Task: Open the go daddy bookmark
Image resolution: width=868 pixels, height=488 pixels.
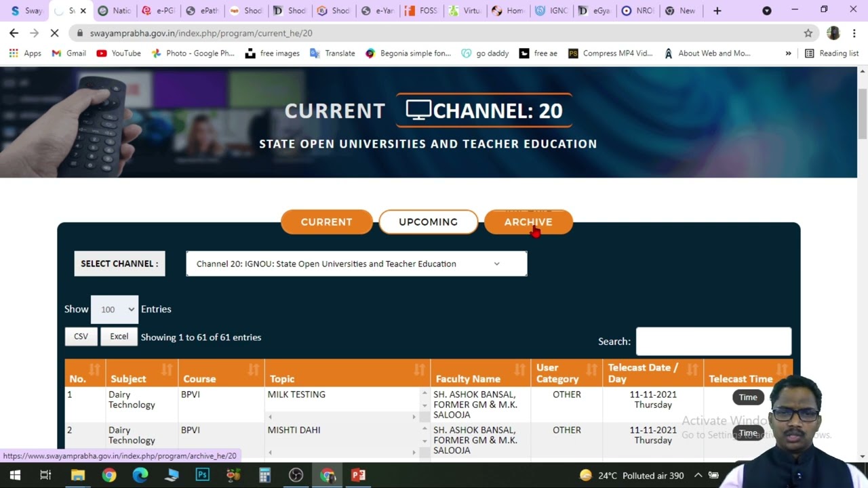Action: tap(486, 53)
